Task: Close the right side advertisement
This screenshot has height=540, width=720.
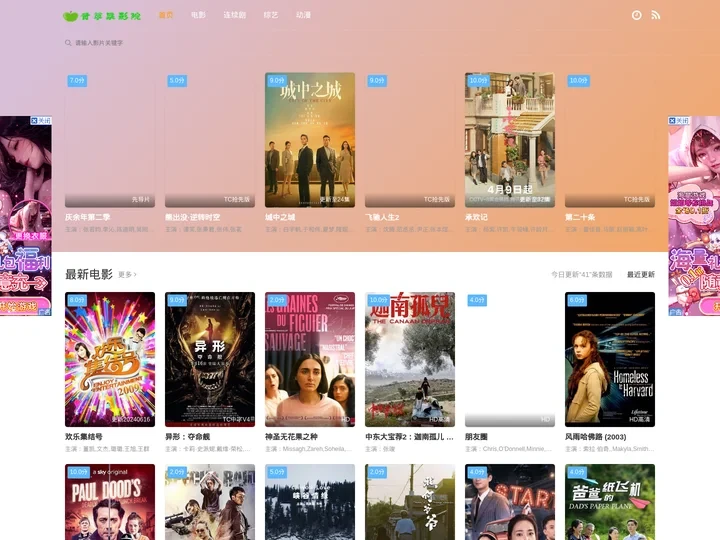Action: tap(679, 120)
